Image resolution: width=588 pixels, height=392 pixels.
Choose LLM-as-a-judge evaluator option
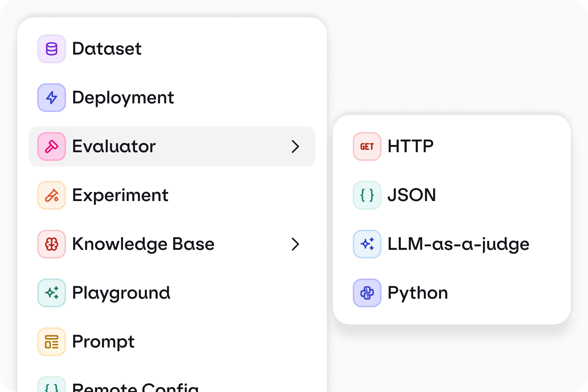458,244
